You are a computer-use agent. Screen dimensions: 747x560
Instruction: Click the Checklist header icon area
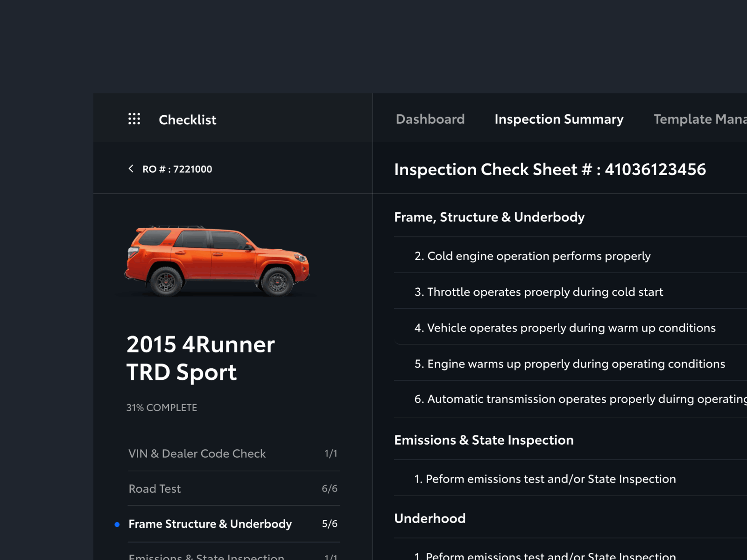click(x=187, y=119)
